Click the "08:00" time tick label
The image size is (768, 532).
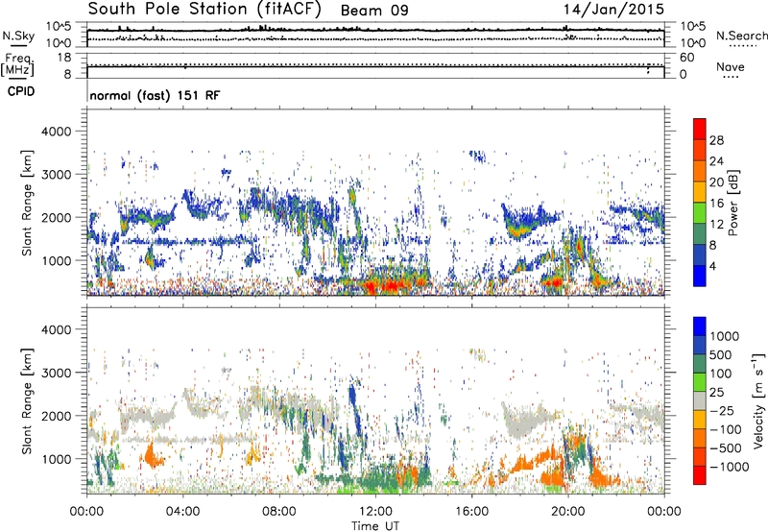click(x=278, y=512)
